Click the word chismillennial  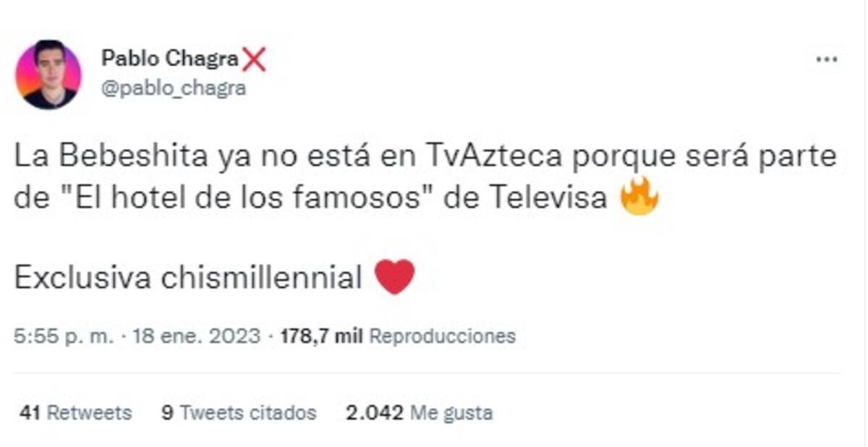(260, 278)
